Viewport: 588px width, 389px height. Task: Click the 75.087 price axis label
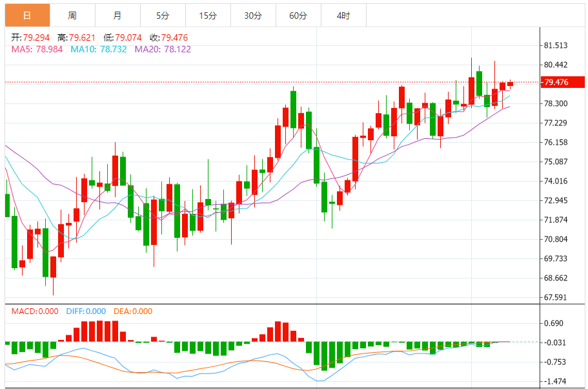(556, 162)
